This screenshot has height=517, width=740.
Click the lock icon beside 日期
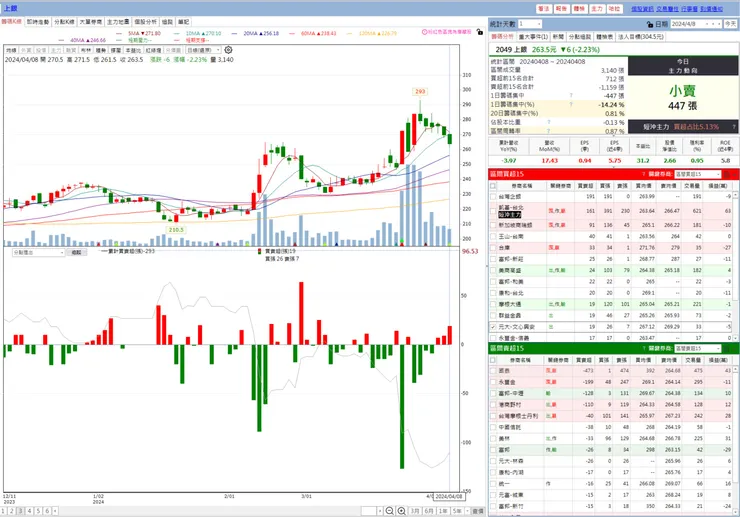coord(650,24)
